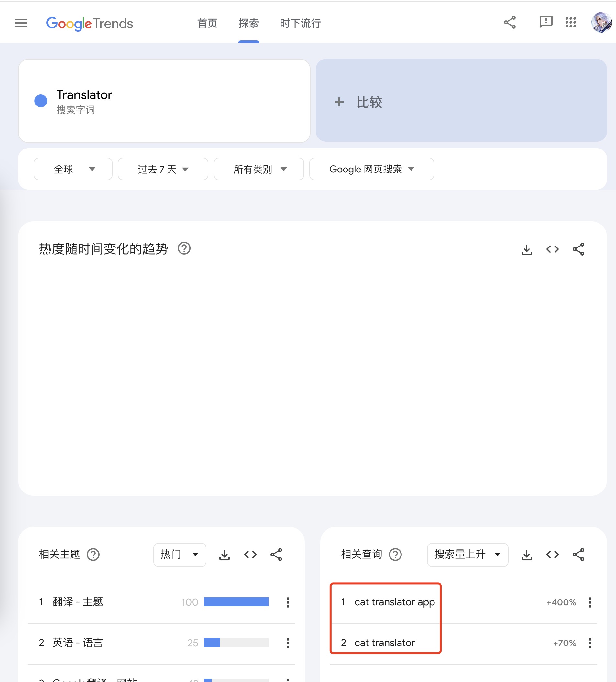Share the 相关查询 widget
This screenshot has width=616, height=682.
pyautogui.click(x=578, y=555)
